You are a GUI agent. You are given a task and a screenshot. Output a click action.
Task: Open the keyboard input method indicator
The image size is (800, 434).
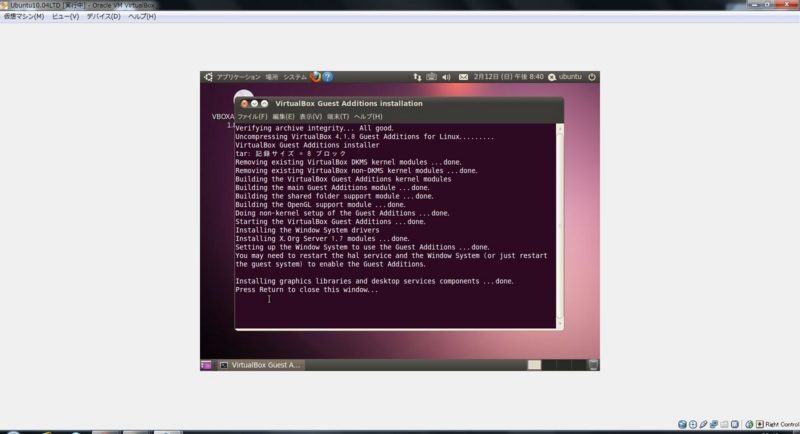[432, 77]
